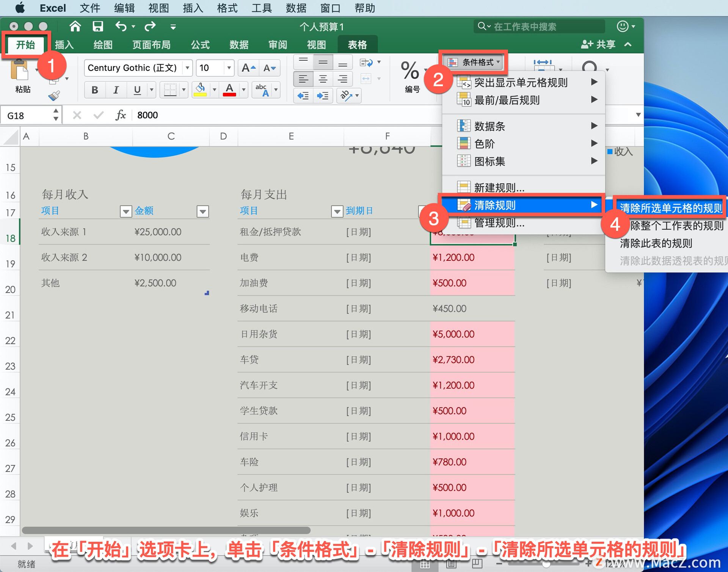Click the borders icon

[x=170, y=90]
